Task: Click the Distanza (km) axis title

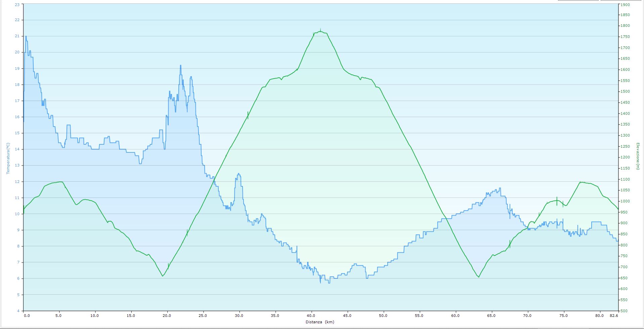Action: point(320,322)
